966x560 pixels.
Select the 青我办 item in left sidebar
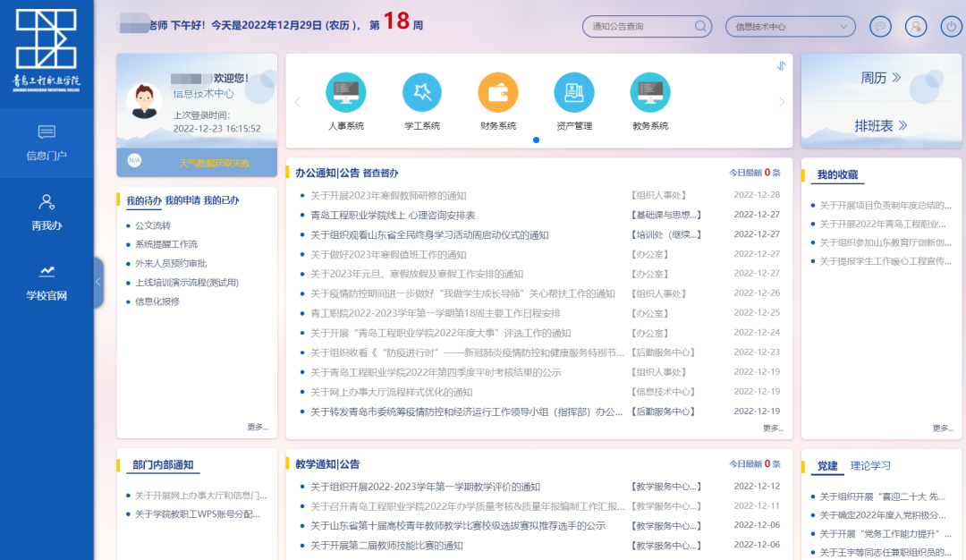coord(47,212)
